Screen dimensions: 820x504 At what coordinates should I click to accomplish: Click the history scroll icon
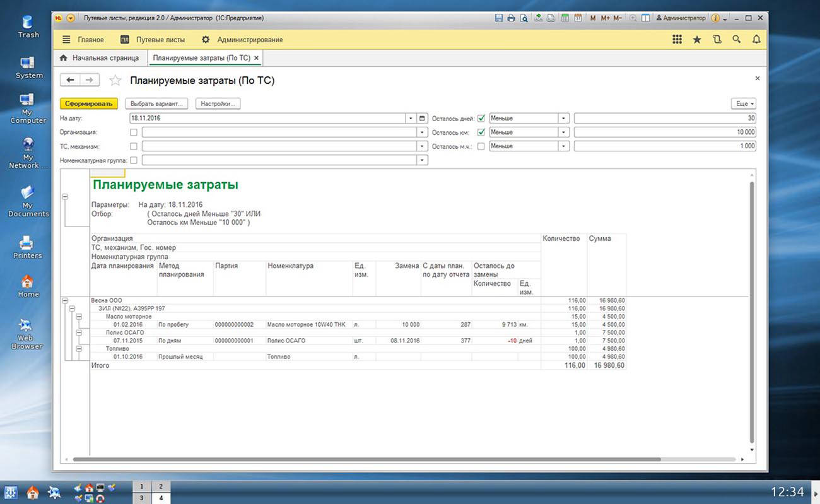[x=717, y=40]
